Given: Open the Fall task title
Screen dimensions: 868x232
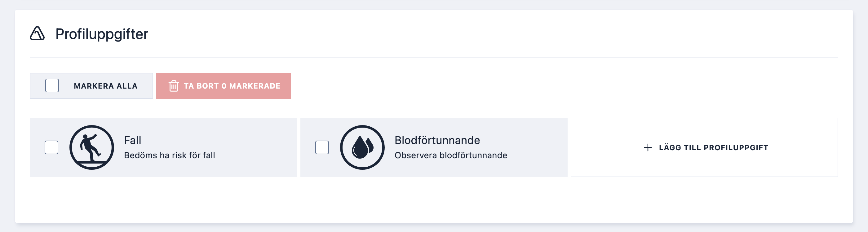Looking at the screenshot, I should 132,140.
